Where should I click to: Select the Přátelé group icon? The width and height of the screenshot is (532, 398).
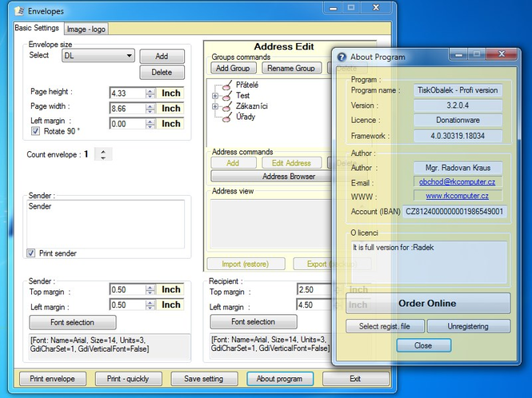(227, 85)
